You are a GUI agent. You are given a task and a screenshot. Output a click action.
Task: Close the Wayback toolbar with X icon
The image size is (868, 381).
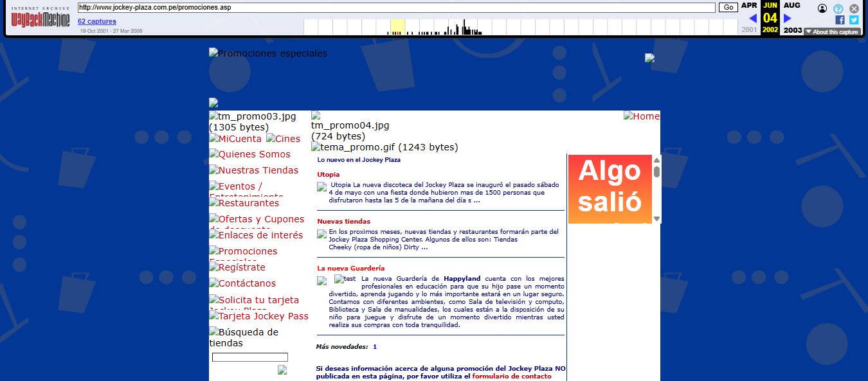[854, 8]
